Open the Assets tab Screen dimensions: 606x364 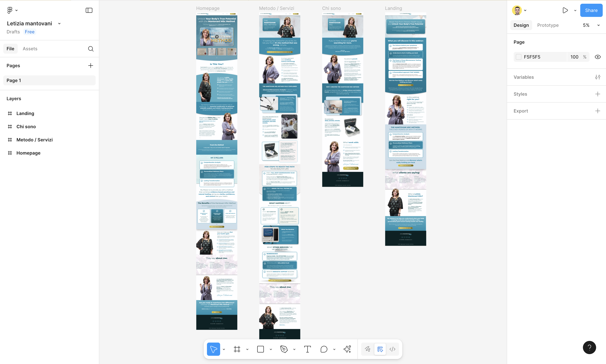[x=30, y=49]
